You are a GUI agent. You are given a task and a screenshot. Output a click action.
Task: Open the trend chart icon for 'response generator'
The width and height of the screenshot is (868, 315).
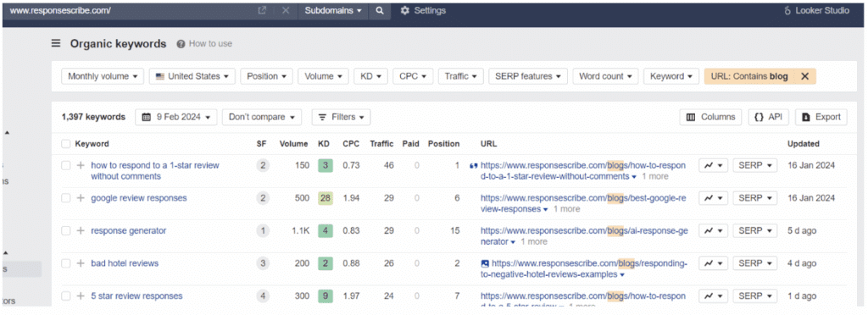click(713, 231)
